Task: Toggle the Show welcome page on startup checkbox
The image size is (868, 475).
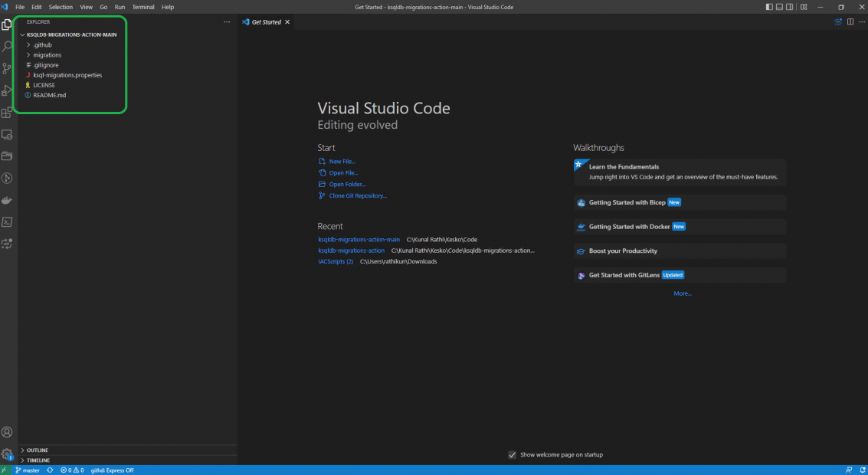Action: coord(512,454)
